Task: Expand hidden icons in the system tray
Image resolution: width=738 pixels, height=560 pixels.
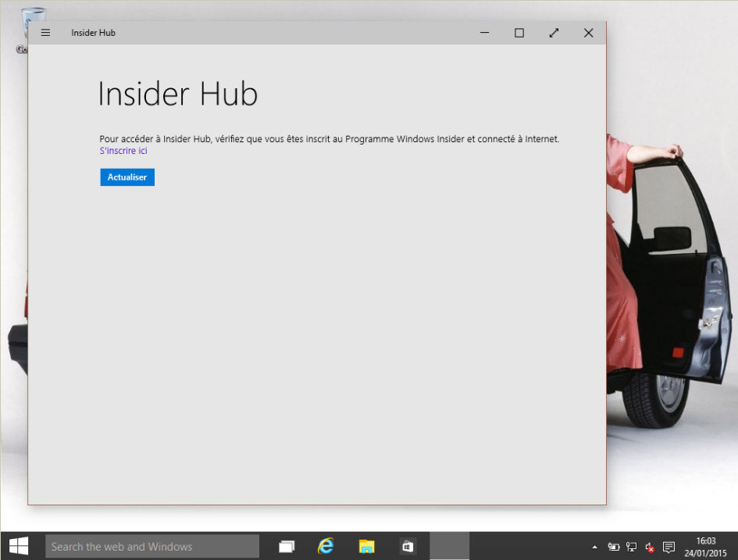Action: pos(595,547)
